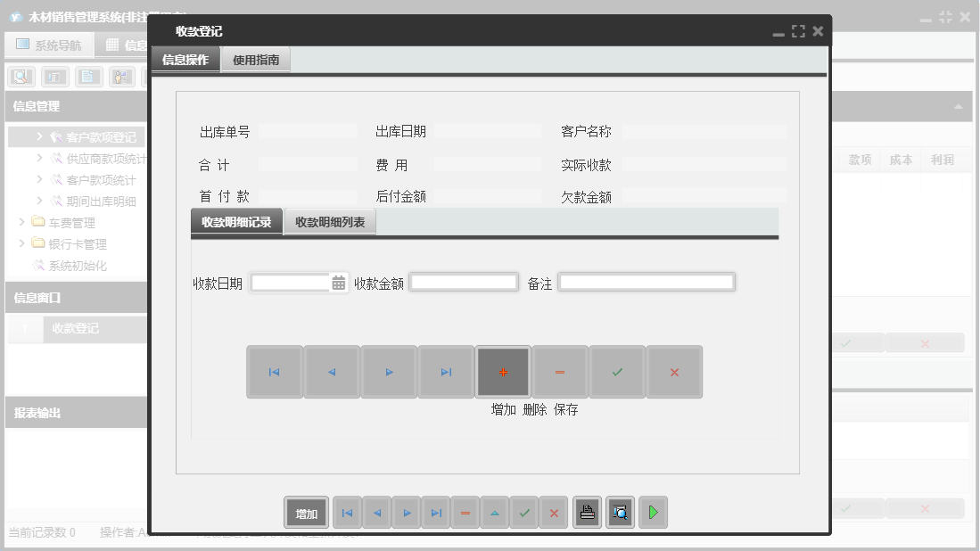Jump to first record with the |◀ icon
Image resolution: width=980 pixels, height=551 pixels.
point(275,372)
